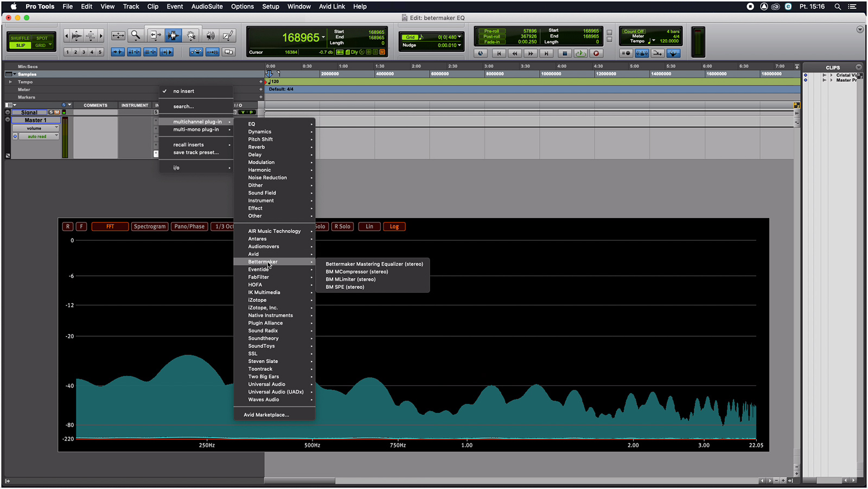Select zoom preset 1

67,52
